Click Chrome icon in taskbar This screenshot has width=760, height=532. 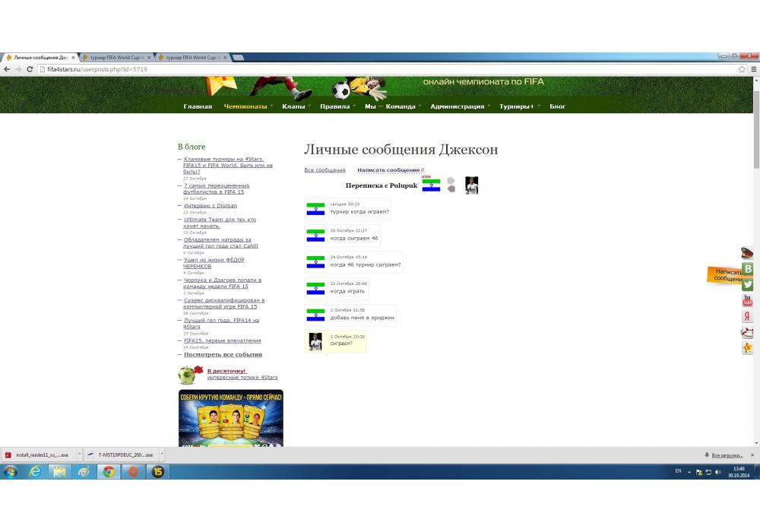tap(109, 471)
